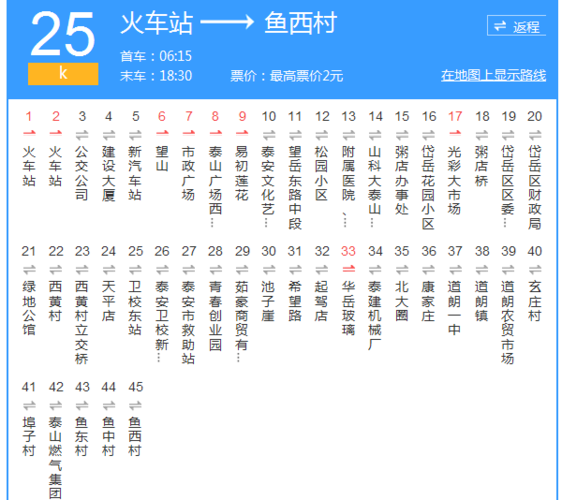
Task: Click transfer icon above 松园小区 stop
Action: click(x=322, y=135)
